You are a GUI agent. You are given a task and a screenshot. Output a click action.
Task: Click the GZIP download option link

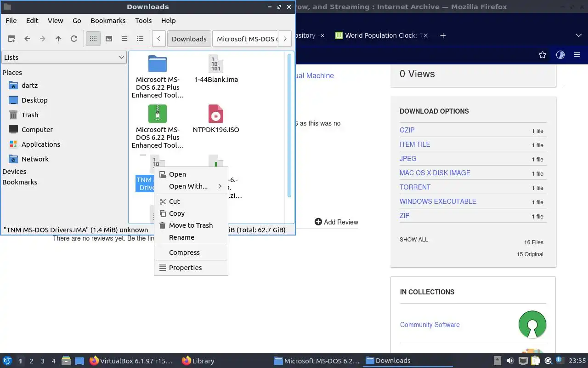click(407, 130)
